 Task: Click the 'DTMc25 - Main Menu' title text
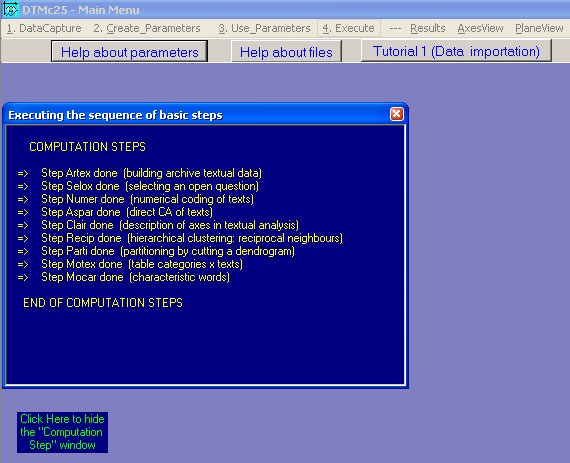coord(80,10)
